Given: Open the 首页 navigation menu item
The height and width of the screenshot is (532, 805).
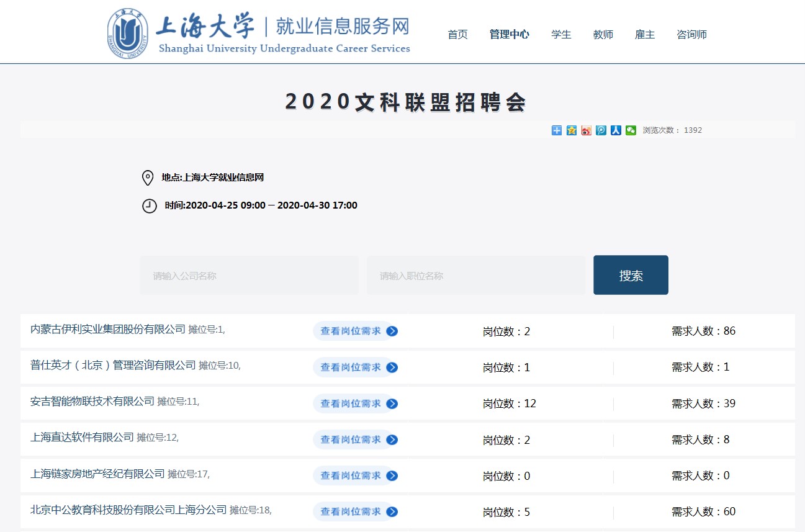Looking at the screenshot, I should (x=457, y=35).
